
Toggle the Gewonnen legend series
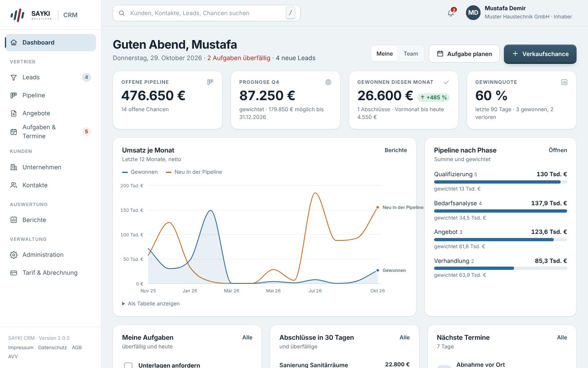[140, 172]
